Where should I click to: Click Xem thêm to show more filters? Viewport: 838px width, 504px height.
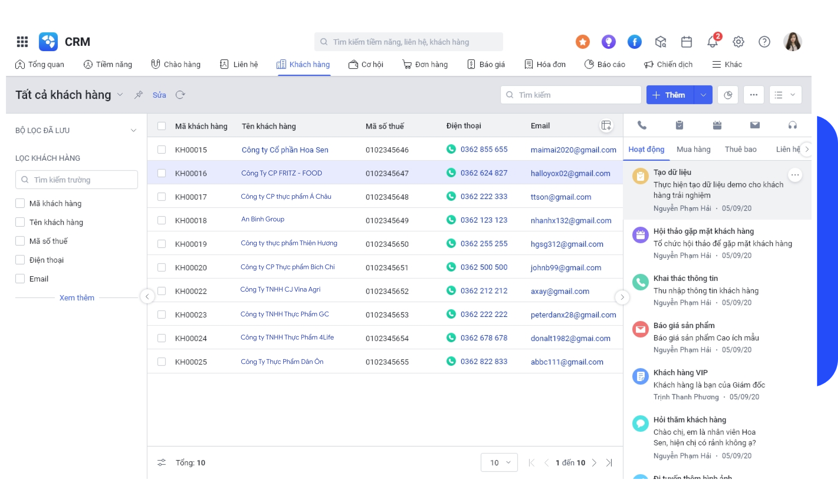point(77,297)
